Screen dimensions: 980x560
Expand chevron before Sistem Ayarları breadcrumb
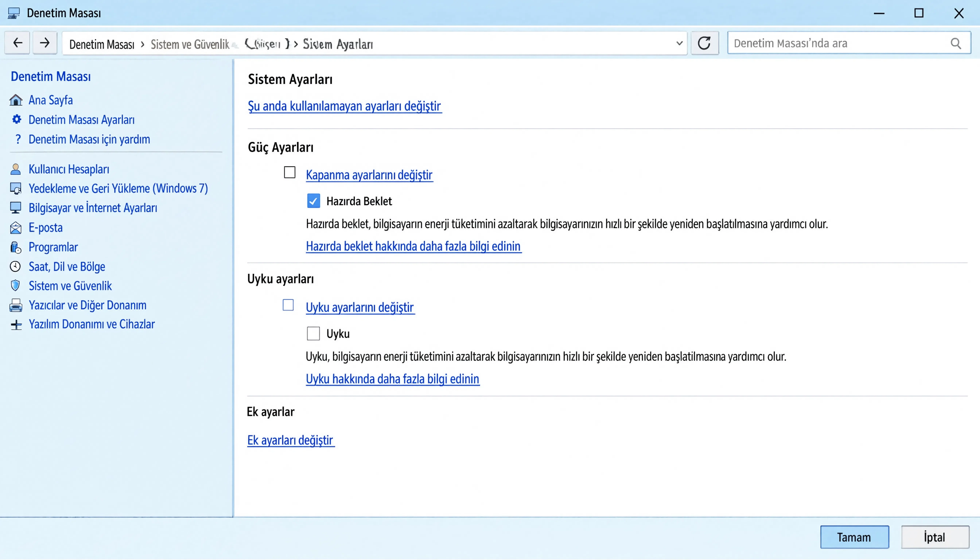click(296, 44)
